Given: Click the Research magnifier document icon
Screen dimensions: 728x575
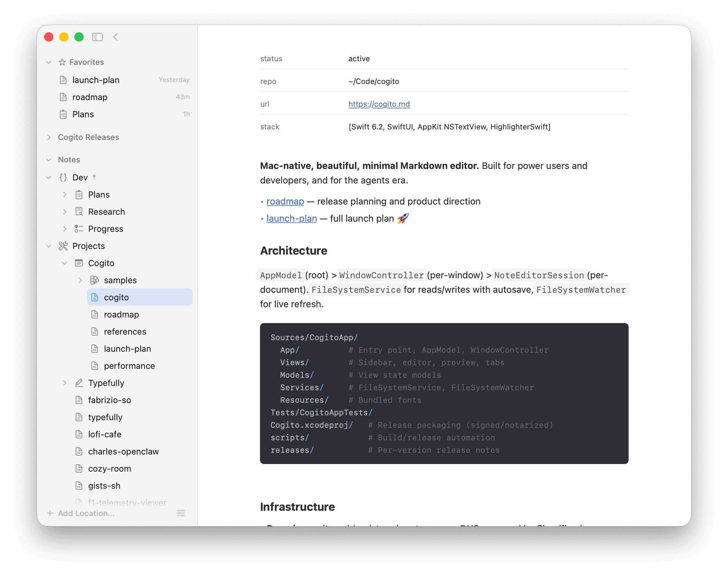Looking at the screenshot, I should (x=79, y=212).
